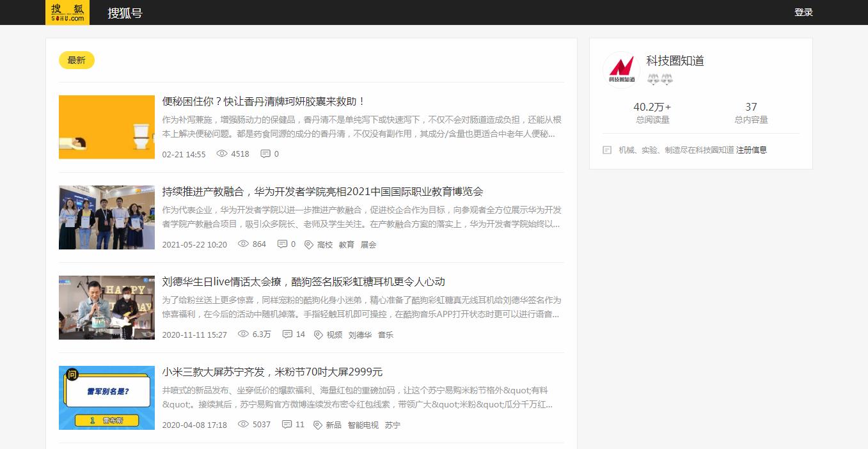Screen dimensions: 868x449
Task: Select the 音乐 tag
Action: (386, 335)
